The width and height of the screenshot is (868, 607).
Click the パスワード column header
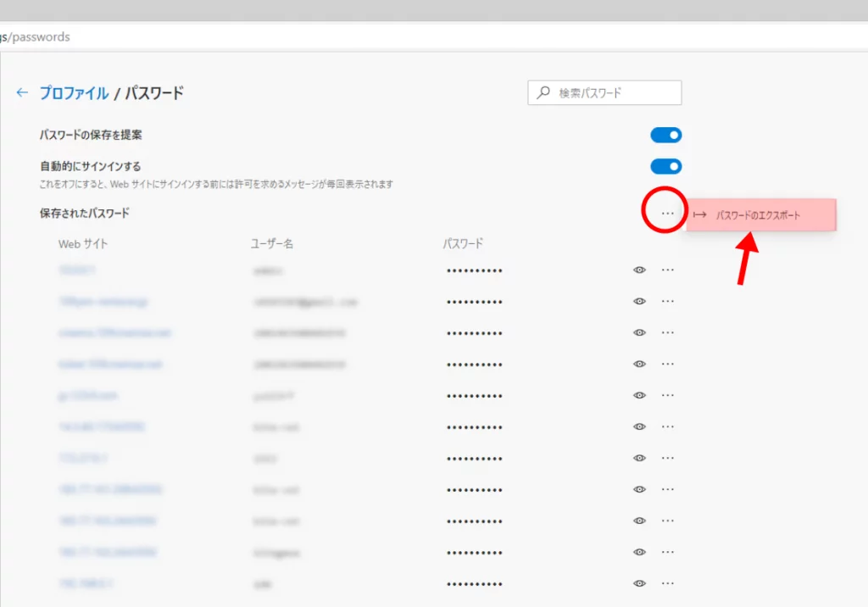click(463, 244)
